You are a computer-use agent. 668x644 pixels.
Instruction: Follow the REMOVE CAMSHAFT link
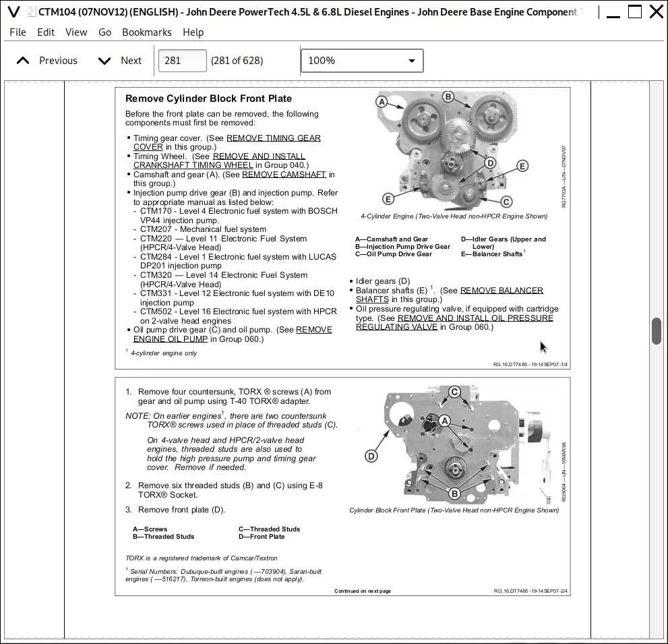point(284,175)
